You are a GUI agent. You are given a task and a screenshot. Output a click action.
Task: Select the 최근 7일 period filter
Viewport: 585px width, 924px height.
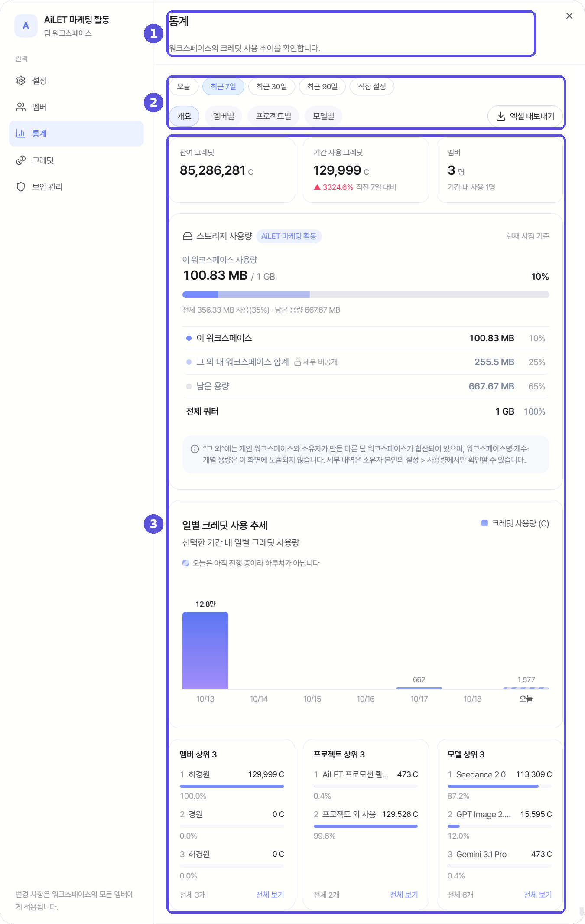click(x=223, y=87)
